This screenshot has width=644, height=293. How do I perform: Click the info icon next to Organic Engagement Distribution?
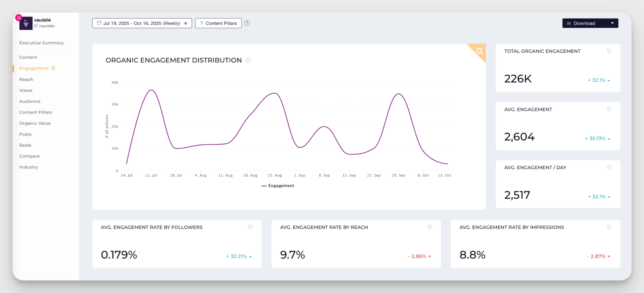coord(248,60)
